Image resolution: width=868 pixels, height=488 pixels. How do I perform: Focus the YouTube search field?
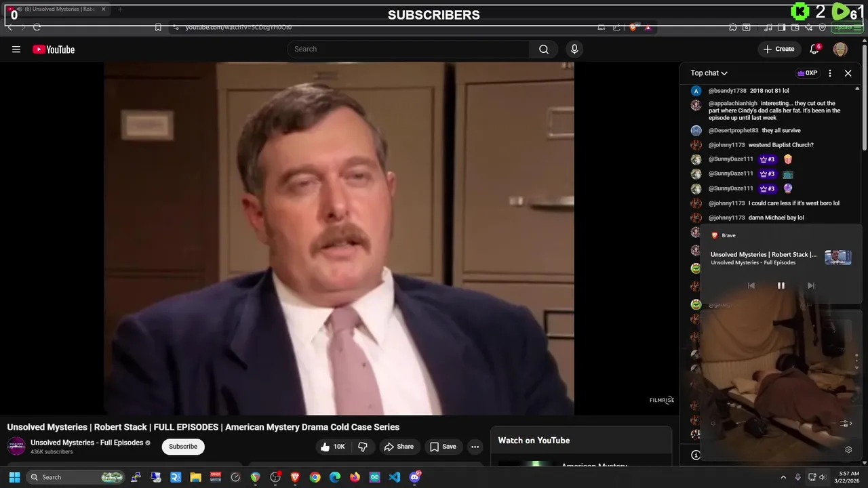click(409, 49)
